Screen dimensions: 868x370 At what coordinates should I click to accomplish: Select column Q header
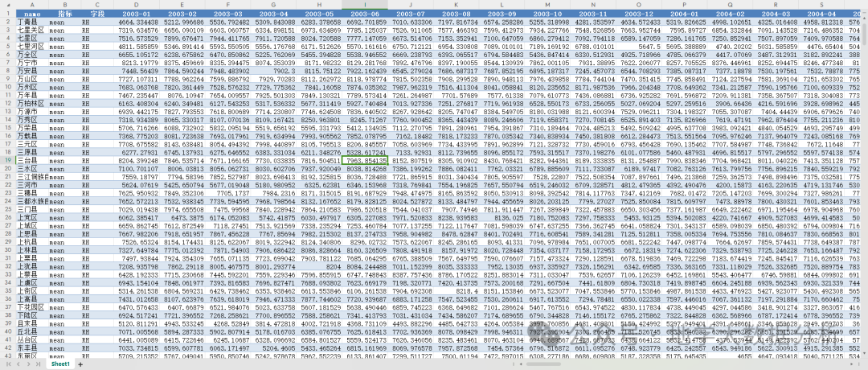[731, 5]
